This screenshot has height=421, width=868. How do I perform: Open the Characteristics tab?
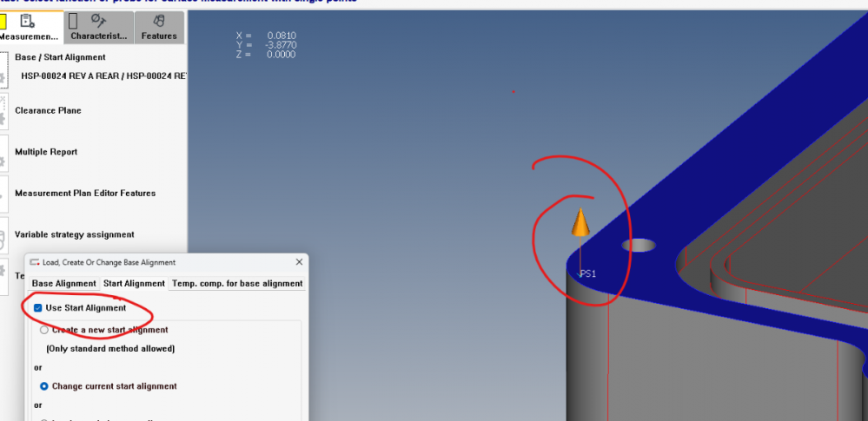[x=98, y=28]
